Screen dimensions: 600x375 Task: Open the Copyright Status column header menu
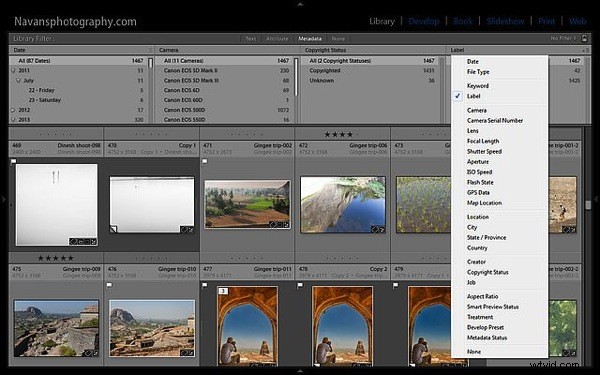click(x=325, y=50)
